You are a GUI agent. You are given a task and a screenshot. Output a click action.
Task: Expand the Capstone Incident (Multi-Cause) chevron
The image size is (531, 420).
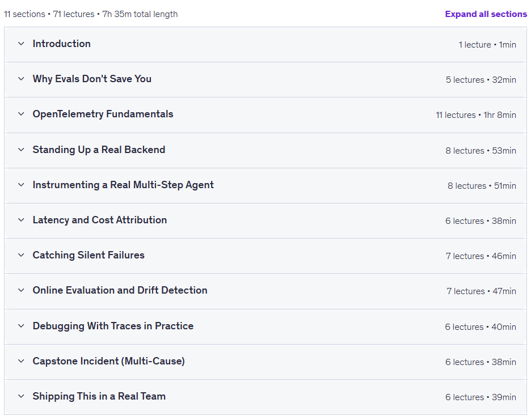21,361
